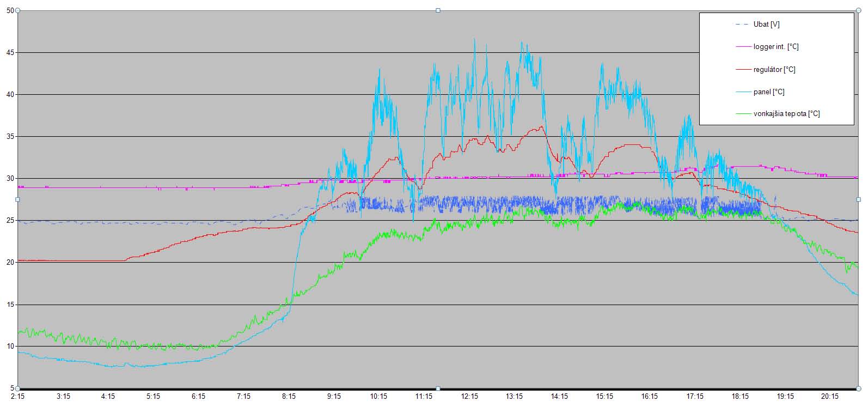The width and height of the screenshot is (868, 407).
Task: Click the left-middle chart sizing handle
Action: click(x=17, y=199)
